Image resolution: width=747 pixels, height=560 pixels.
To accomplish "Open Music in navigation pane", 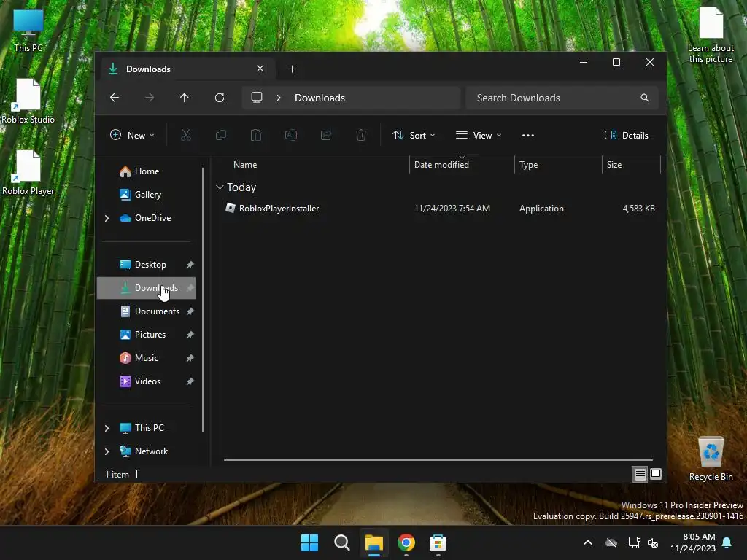I will pos(146,358).
